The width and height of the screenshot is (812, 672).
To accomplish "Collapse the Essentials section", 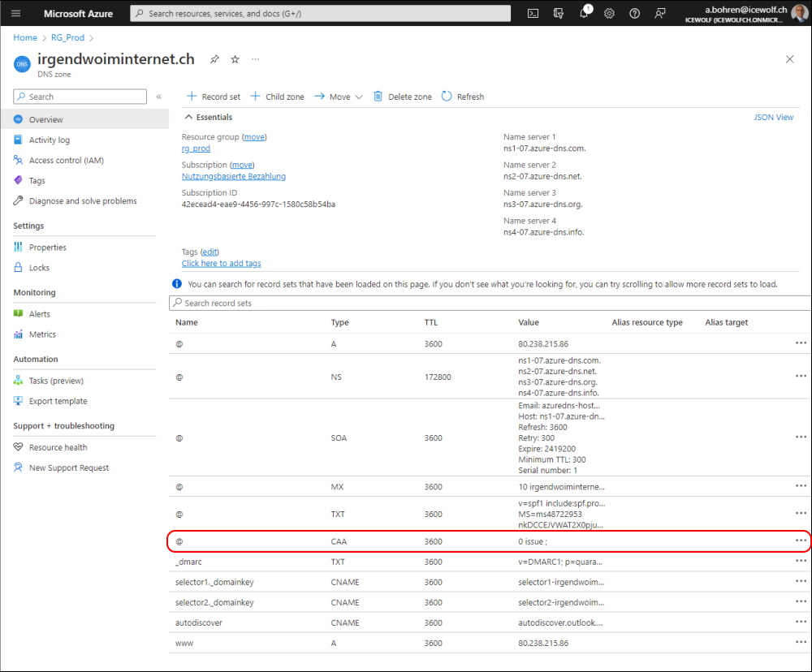I will 209,117.
